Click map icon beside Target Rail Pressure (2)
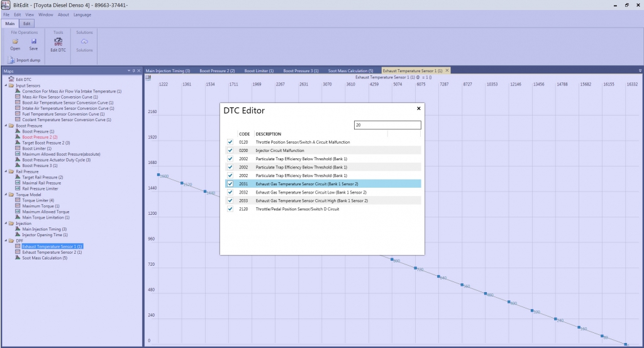This screenshot has height=348, width=644. (18, 177)
